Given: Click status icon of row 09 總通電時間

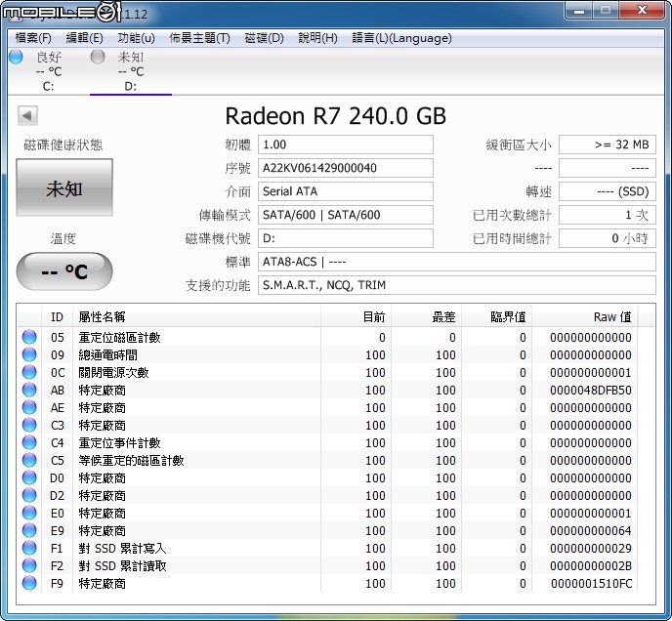Looking at the screenshot, I should [29, 354].
